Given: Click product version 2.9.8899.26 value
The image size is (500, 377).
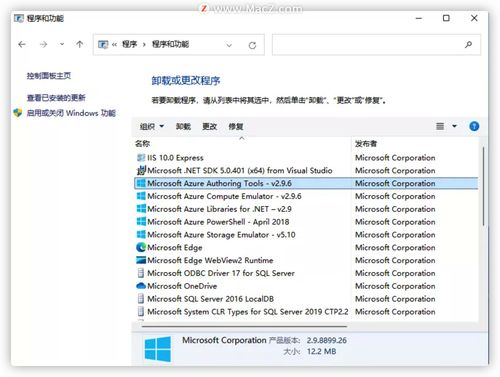Looking at the screenshot, I should click(327, 340).
